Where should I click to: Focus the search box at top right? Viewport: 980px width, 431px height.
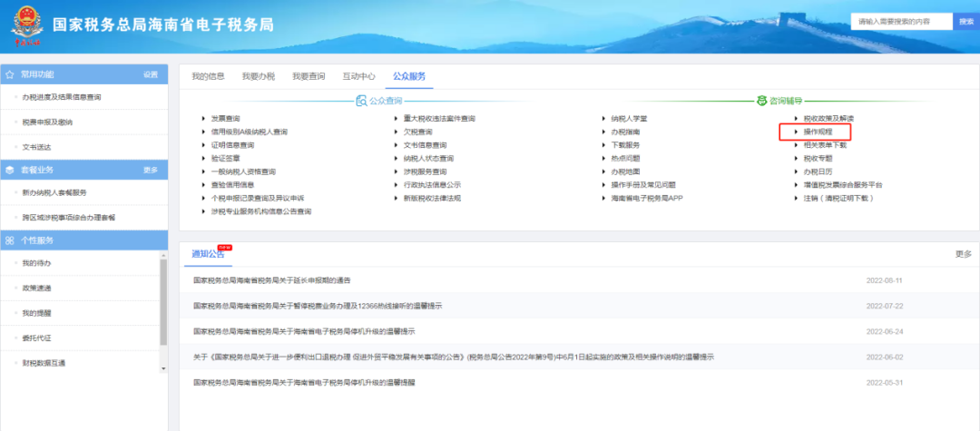click(x=901, y=21)
